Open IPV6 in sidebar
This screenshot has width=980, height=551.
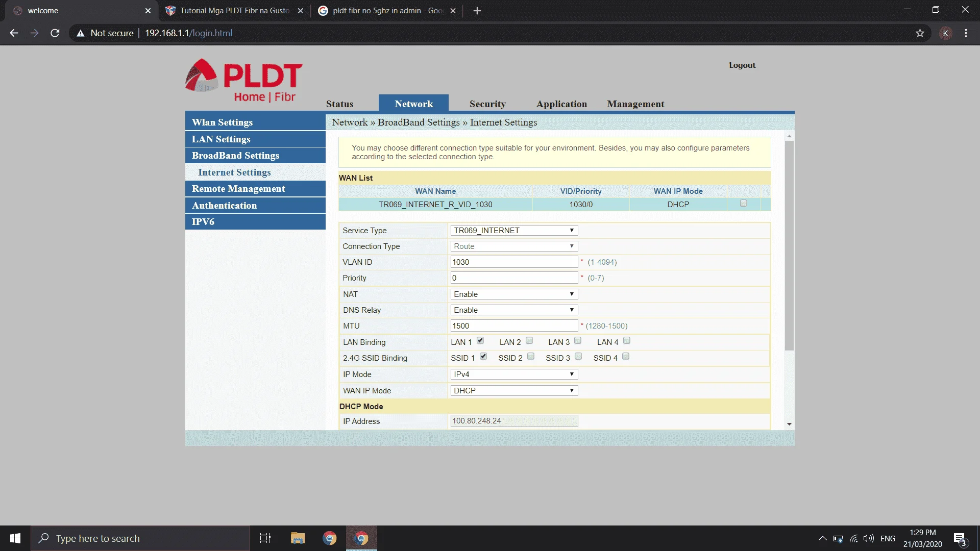[255, 222]
